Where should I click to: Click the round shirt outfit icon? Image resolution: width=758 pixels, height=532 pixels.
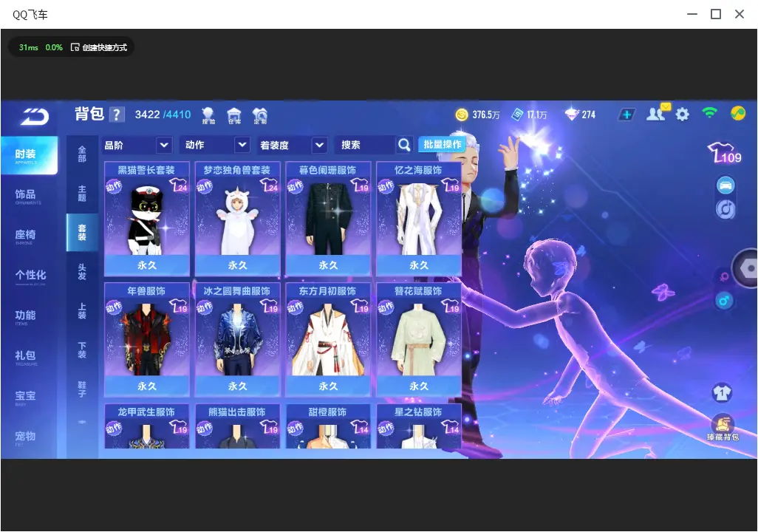coord(722,392)
